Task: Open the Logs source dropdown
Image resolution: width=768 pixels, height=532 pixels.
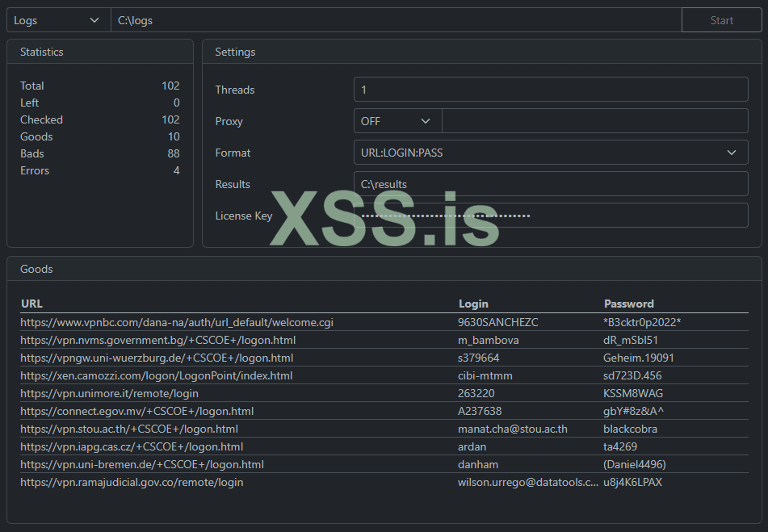Action: pyautogui.click(x=57, y=19)
